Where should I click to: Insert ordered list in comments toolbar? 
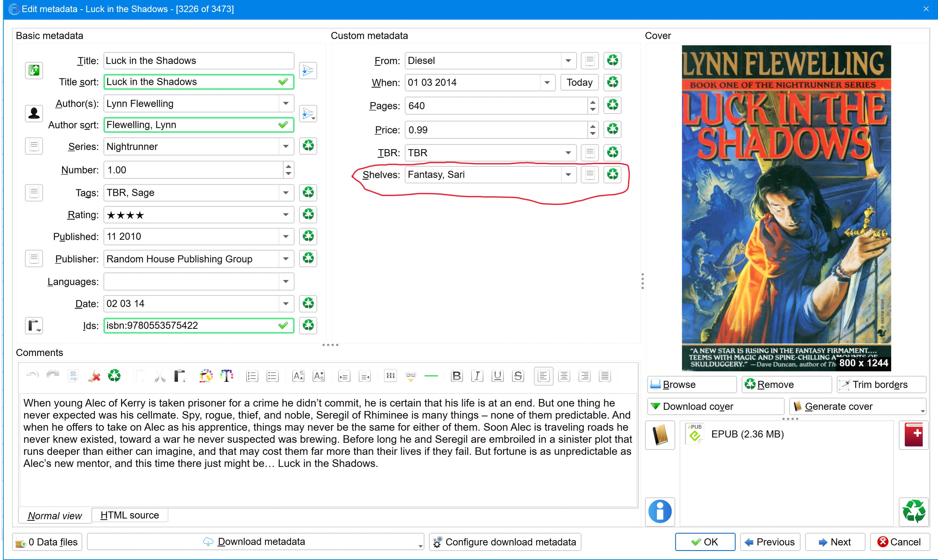tap(252, 376)
